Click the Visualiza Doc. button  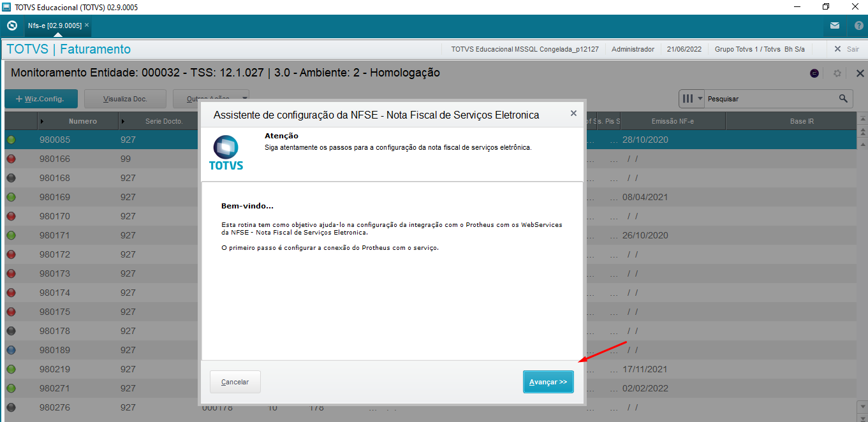pos(126,99)
